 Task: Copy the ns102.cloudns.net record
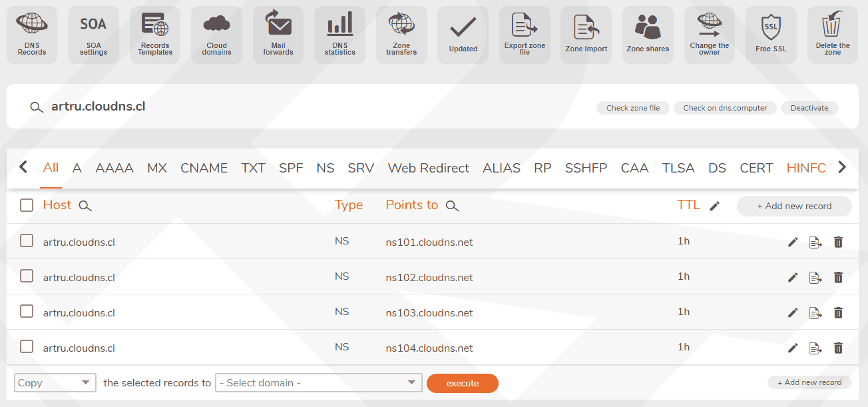tap(815, 277)
